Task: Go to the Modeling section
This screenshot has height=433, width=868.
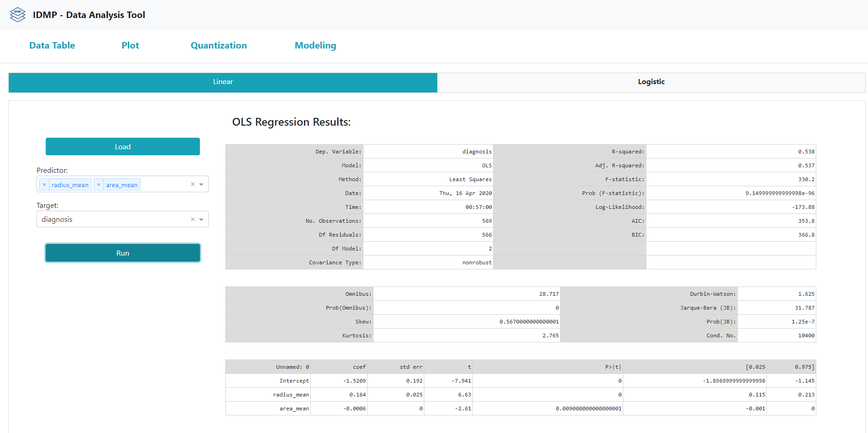Action: (x=315, y=46)
